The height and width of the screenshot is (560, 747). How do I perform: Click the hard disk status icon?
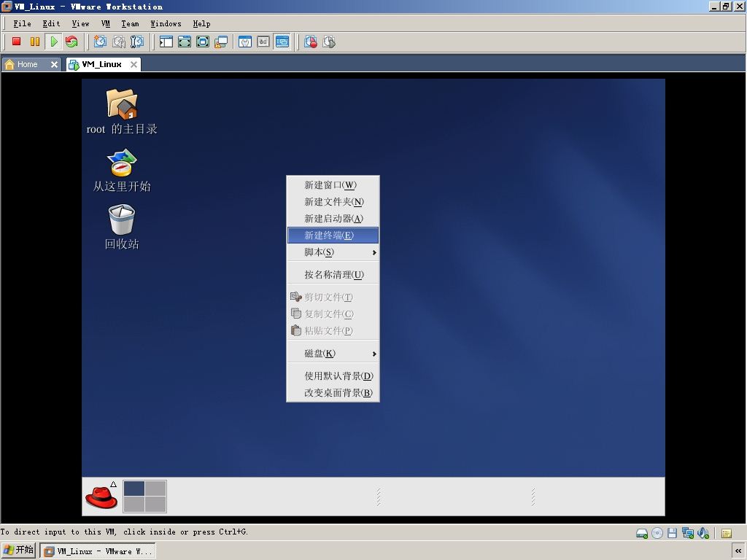coord(642,533)
